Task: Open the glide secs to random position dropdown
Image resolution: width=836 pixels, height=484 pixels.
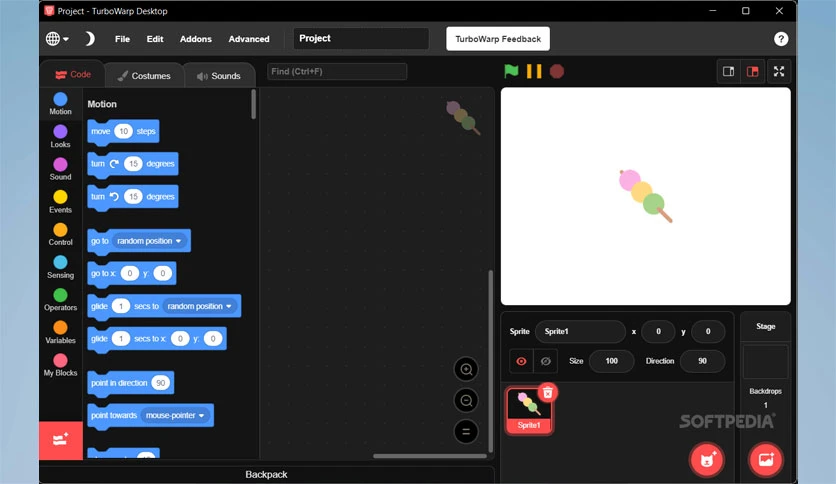Action: [199, 306]
